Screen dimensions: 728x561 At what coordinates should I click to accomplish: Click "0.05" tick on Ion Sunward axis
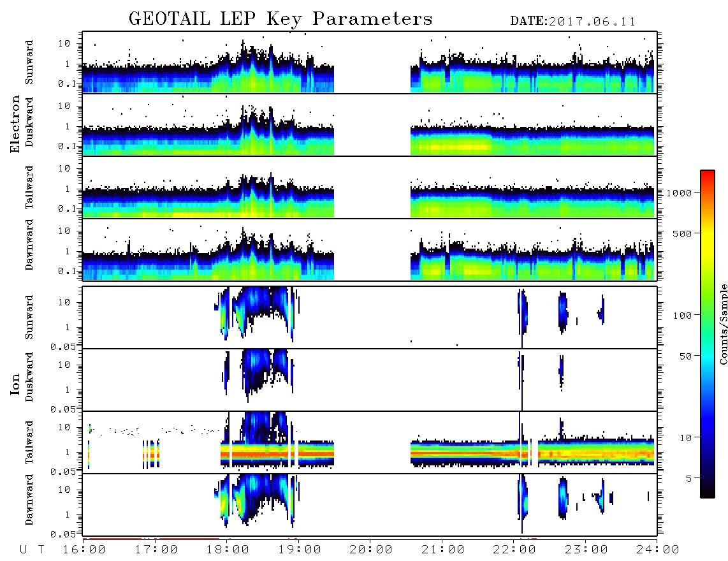pos(62,346)
